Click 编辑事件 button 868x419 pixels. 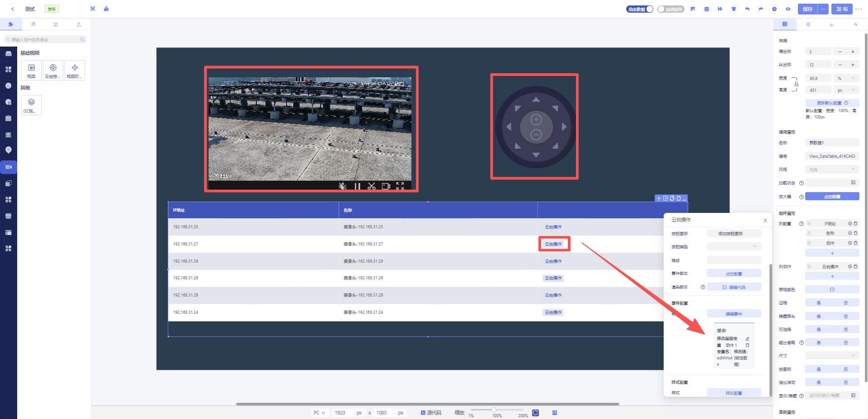click(734, 314)
